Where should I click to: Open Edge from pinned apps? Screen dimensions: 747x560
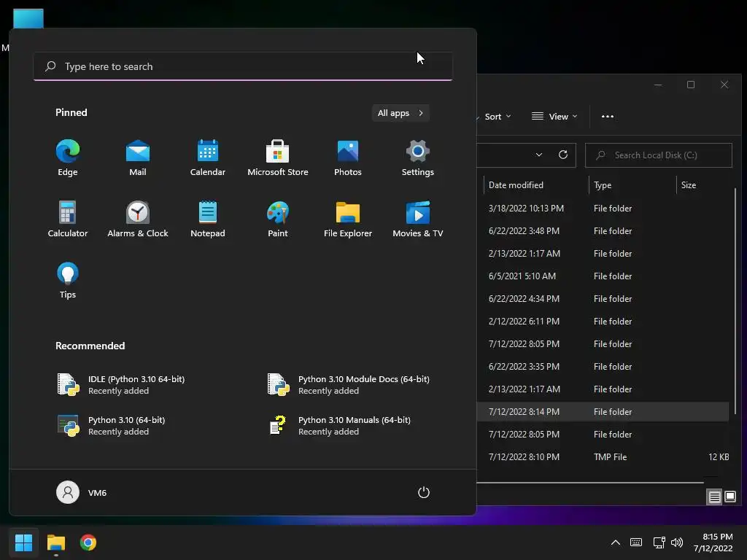pyautogui.click(x=68, y=158)
